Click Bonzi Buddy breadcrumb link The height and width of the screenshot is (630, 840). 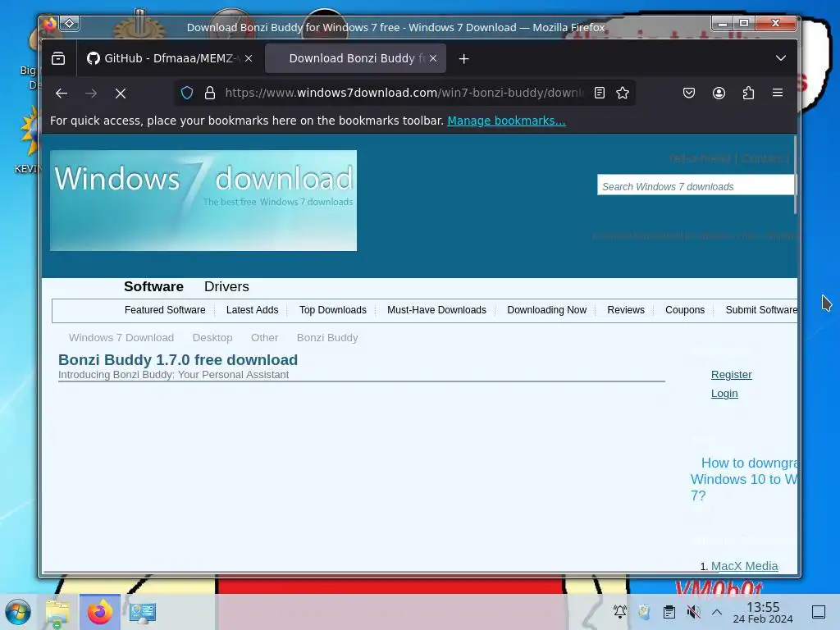(x=327, y=338)
